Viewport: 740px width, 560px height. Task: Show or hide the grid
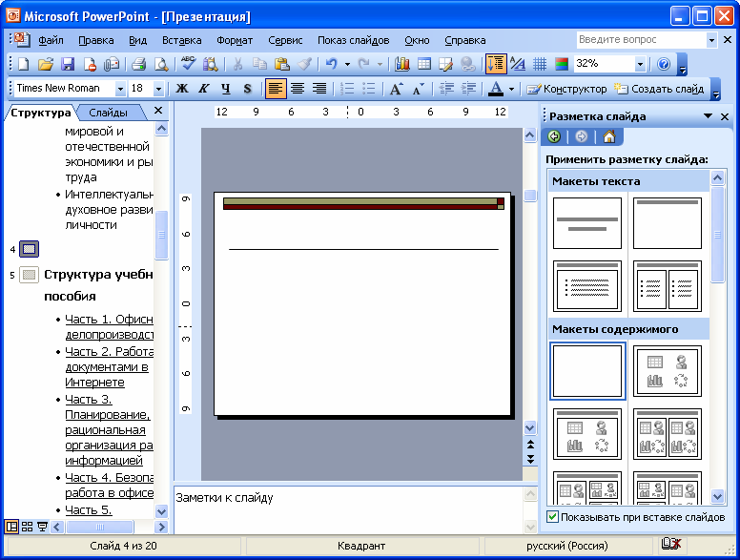540,64
